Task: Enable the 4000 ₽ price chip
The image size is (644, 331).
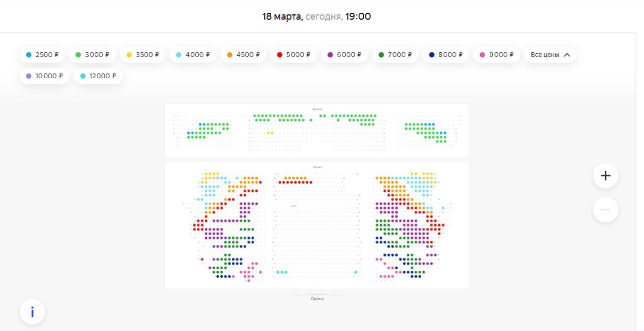Action: pyautogui.click(x=193, y=55)
